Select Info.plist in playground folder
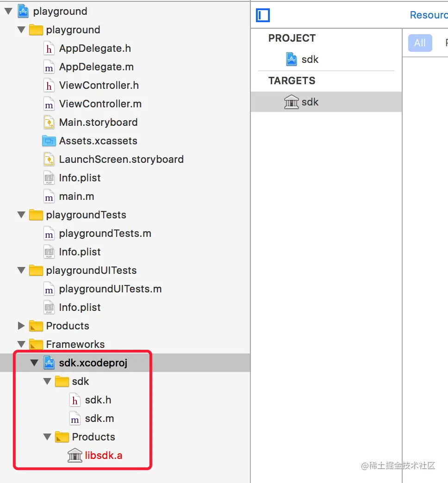This screenshot has width=448, height=483. 80,178
